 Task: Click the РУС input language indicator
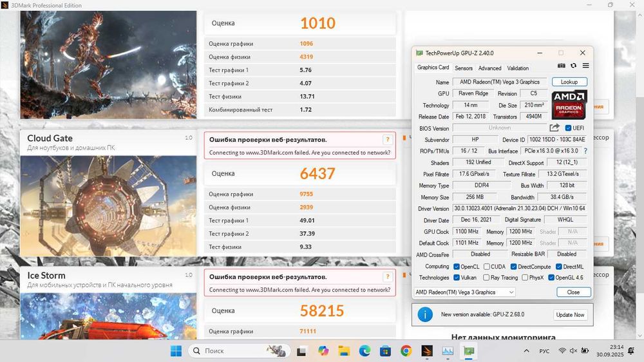[544, 351]
